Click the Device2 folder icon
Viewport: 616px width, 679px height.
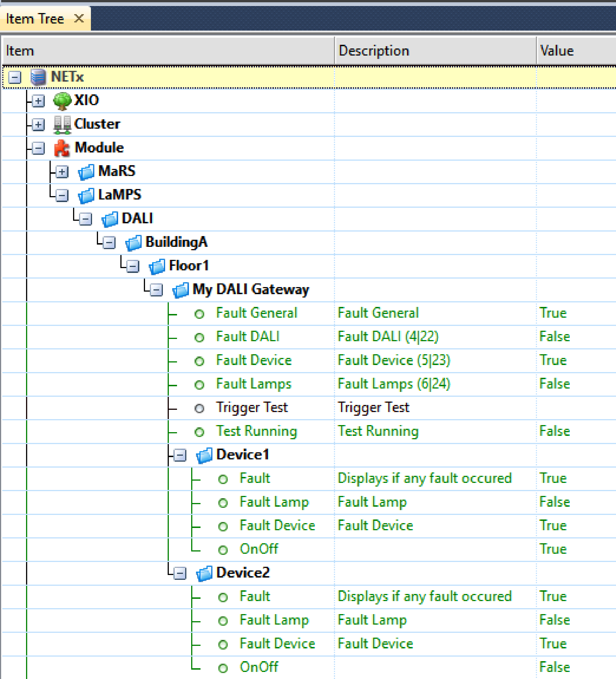click(204, 573)
